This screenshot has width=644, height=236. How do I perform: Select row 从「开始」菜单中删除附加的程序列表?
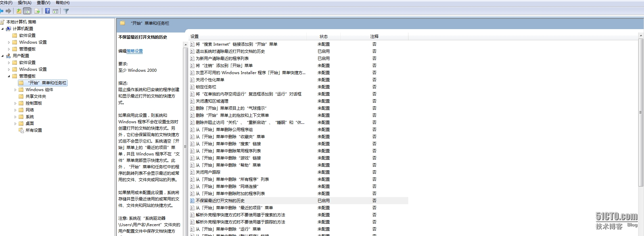298,194
